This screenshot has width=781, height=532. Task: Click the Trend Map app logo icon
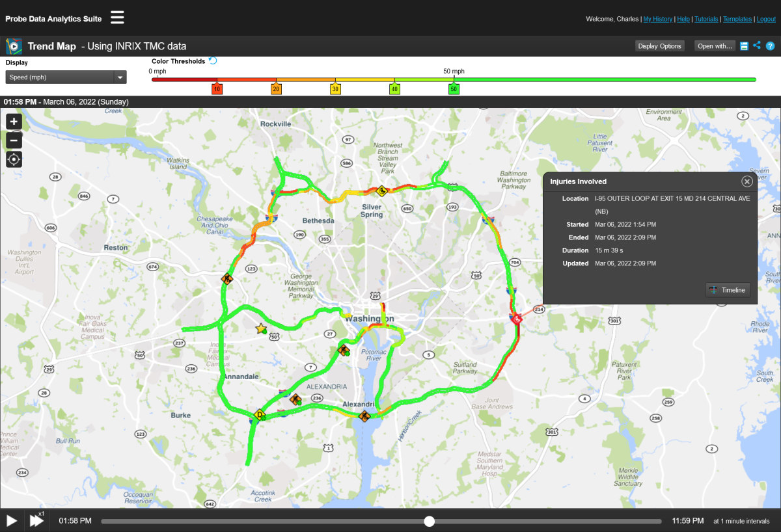click(x=14, y=46)
